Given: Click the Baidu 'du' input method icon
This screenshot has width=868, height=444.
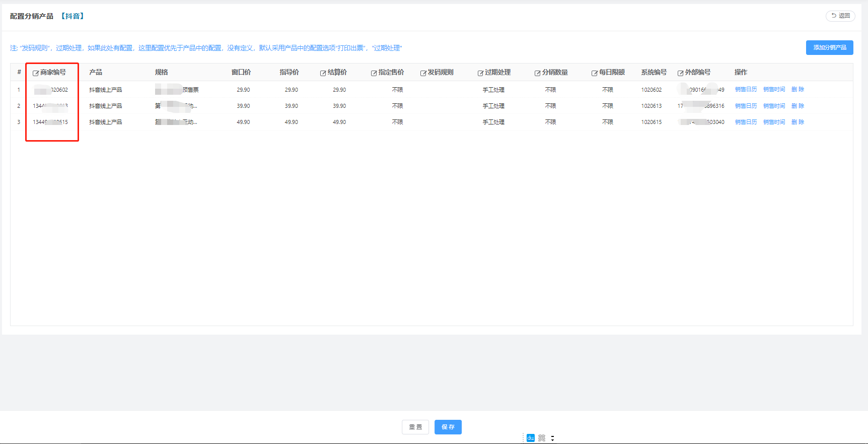Looking at the screenshot, I should click(x=530, y=438).
